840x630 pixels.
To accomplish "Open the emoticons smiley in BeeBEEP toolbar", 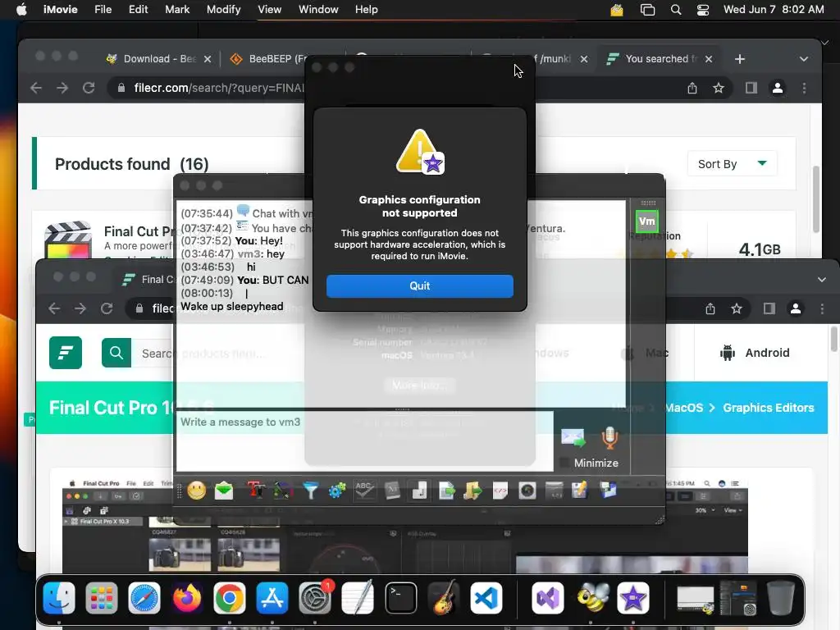I will (x=197, y=491).
